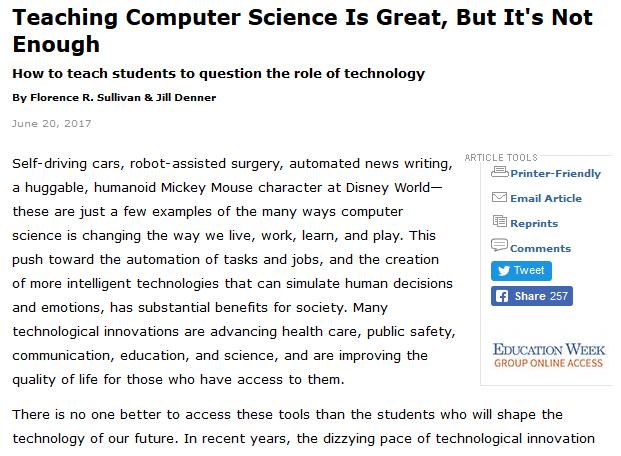Go to the Comments link
The height and width of the screenshot is (456, 621).
pos(540,248)
